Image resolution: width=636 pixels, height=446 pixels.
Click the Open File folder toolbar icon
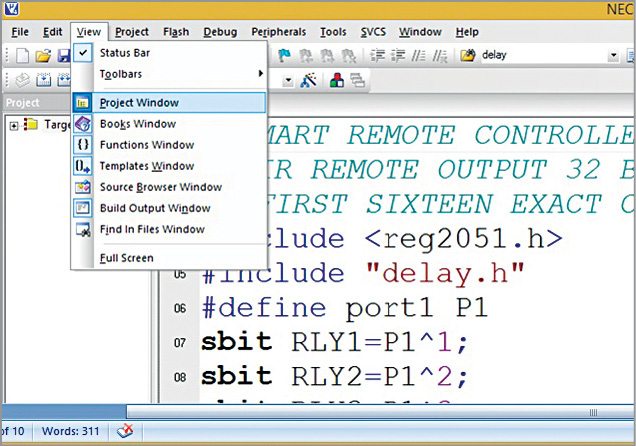[x=43, y=55]
